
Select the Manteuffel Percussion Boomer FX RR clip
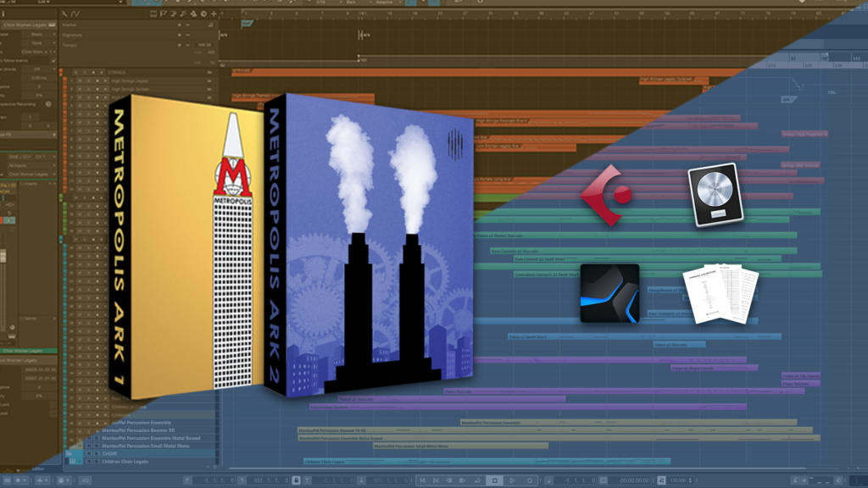[554, 430]
